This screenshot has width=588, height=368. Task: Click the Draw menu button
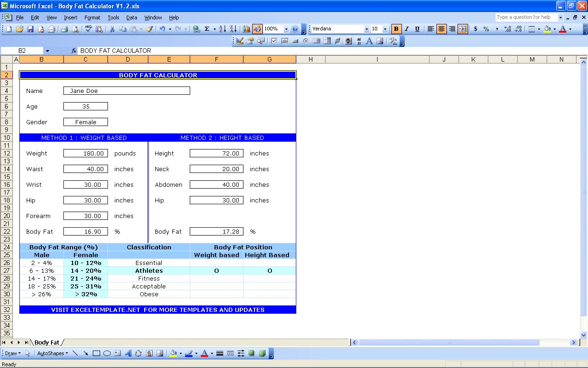pos(12,353)
